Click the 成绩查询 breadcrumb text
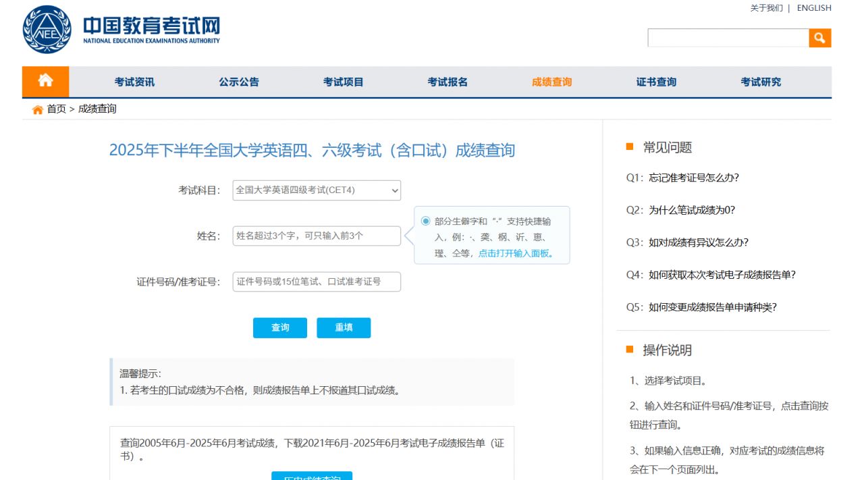This screenshot has height=480, width=868. tap(97, 109)
